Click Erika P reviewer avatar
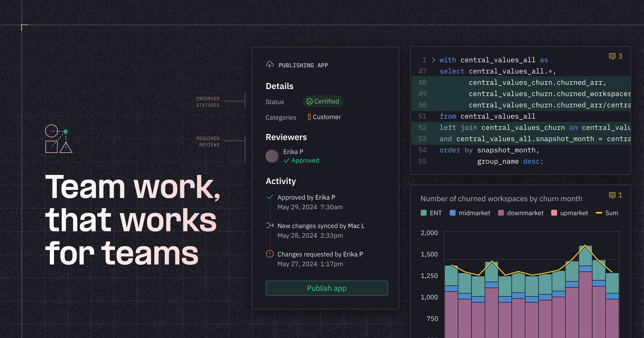The image size is (644, 338). click(x=272, y=156)
